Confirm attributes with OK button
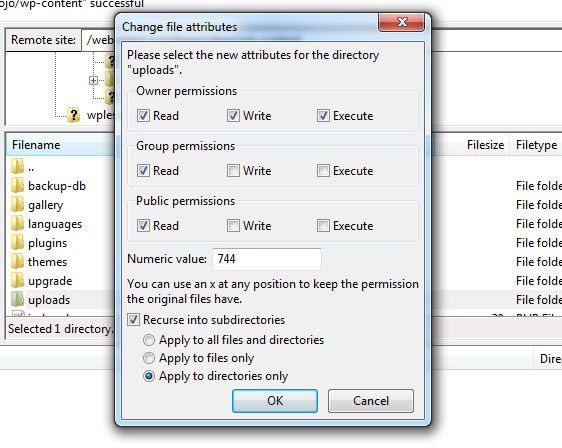This screenshot has width=562, height=448. (x=275, y=401)
